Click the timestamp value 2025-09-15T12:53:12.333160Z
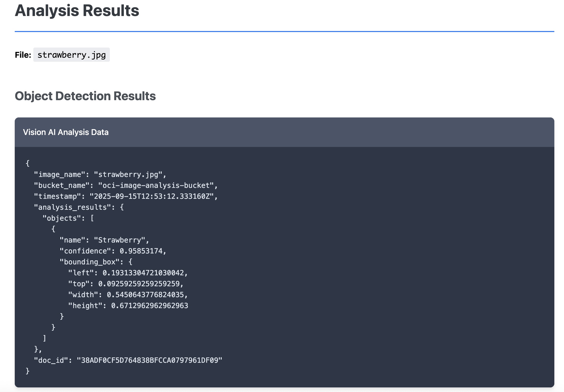This screenshot has height=392, width=564. tap(152, 197)
